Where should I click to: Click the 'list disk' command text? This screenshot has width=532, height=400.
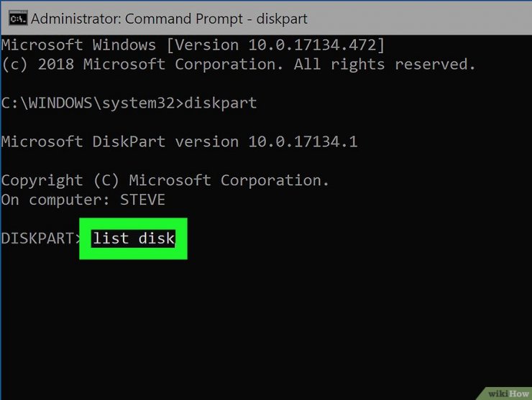point(133,238)
